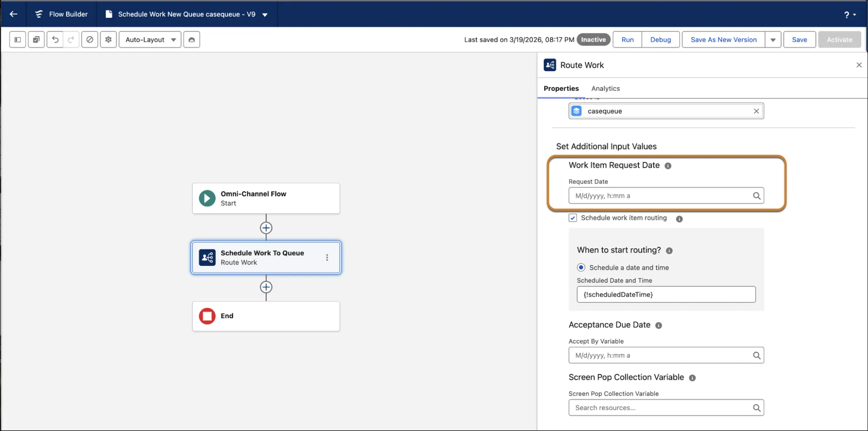Switch to the Analytics tab
This screenshot has height=431, width=868.
pos(605,89)
